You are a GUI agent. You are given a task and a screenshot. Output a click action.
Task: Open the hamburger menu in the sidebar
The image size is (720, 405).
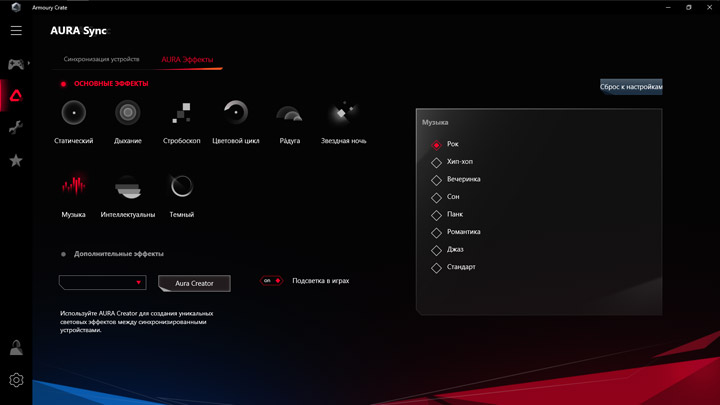[x=16, y=30]
